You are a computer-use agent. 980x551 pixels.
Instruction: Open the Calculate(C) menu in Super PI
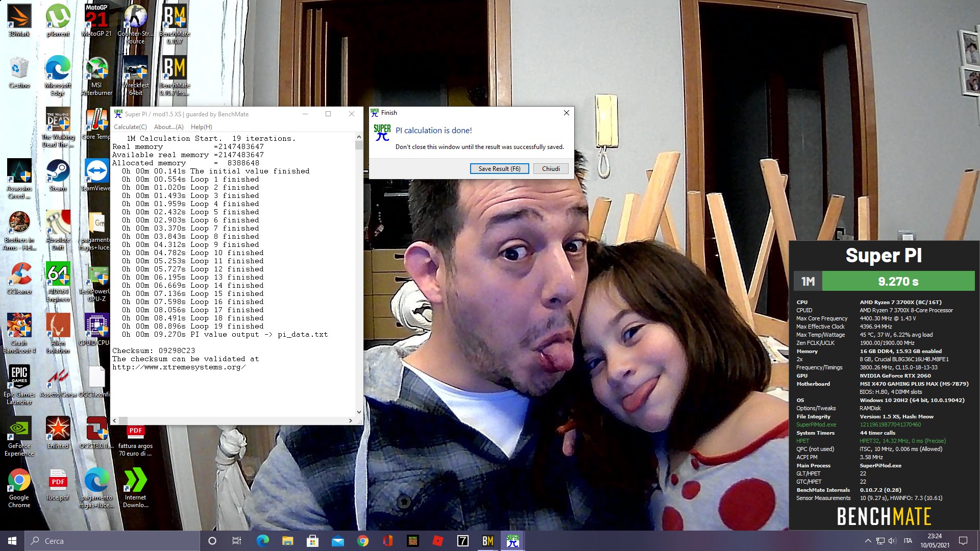[x=130, y=127]
